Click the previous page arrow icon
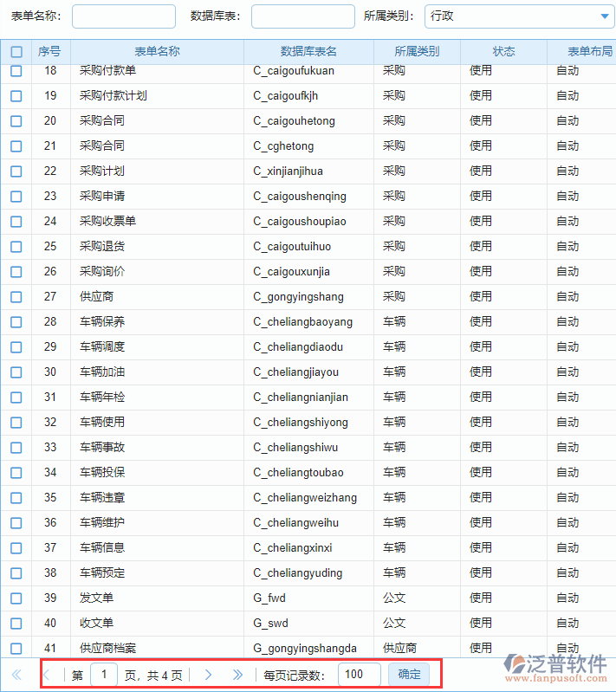616x692 pixels. [x=47, y=675]
